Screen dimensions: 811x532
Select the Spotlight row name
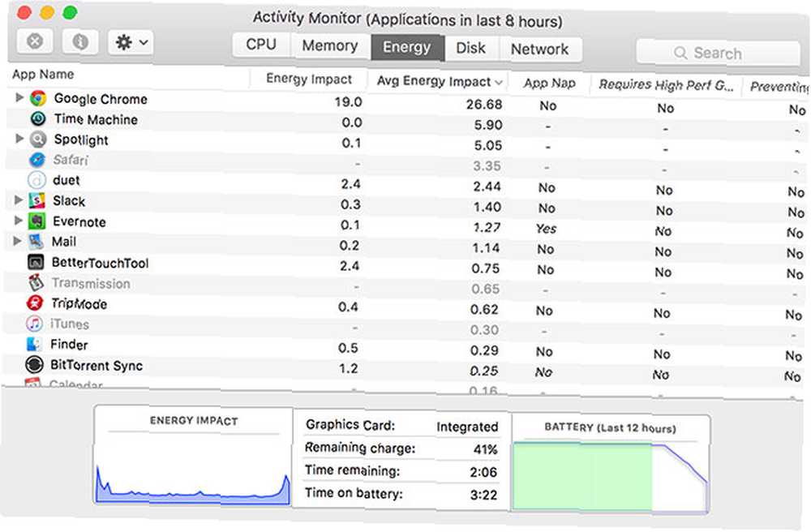pos(80,139)
